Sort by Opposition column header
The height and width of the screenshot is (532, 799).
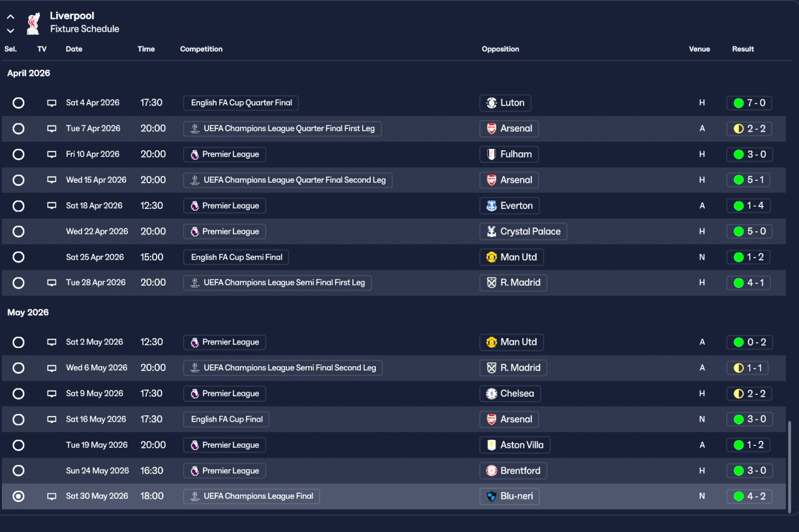[500, 49]
